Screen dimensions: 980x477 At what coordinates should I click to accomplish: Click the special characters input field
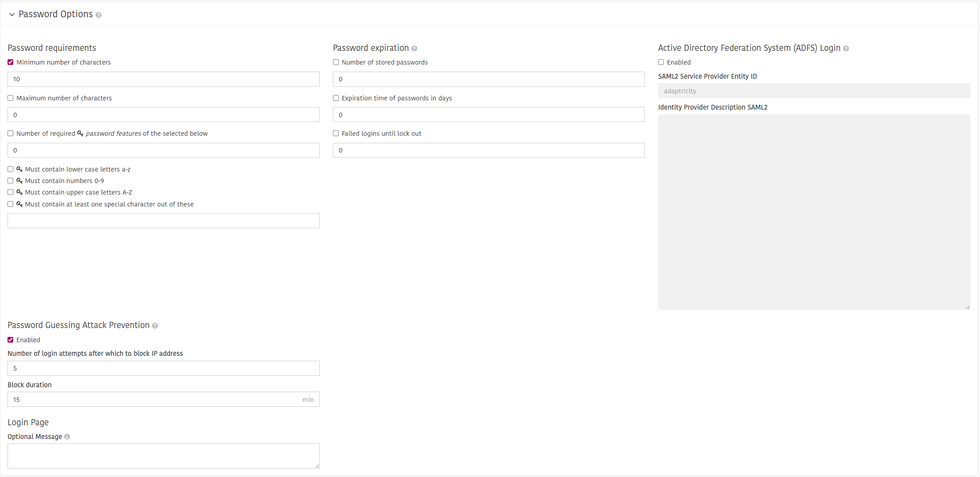tap(164, 221)
